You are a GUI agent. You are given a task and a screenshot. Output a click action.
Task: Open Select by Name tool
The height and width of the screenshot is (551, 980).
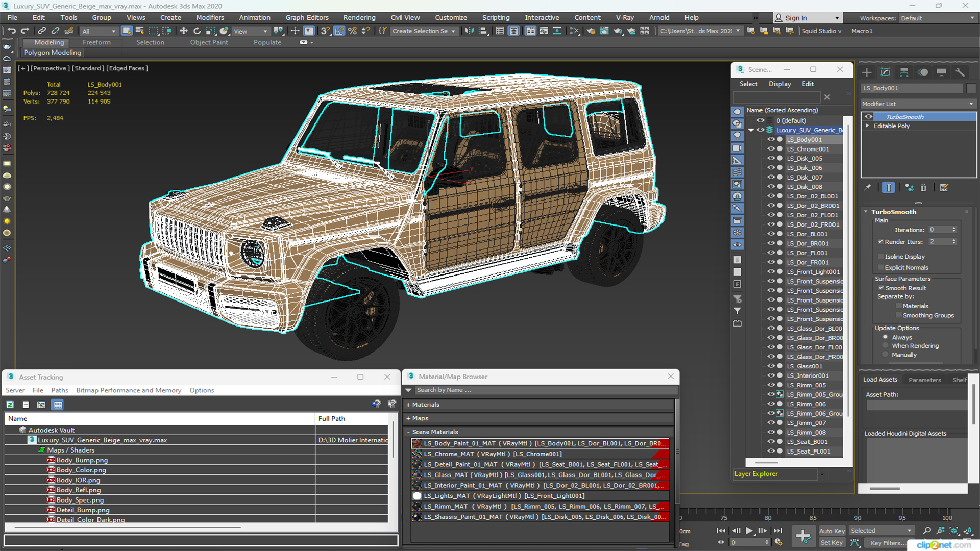coord(140,31)
